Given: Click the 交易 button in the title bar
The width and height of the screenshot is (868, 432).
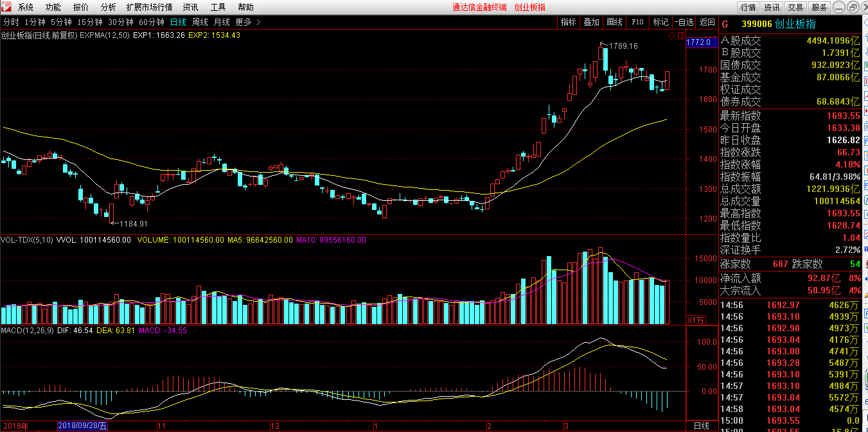Looking at the screenshot, I should (x=795, y=7).
